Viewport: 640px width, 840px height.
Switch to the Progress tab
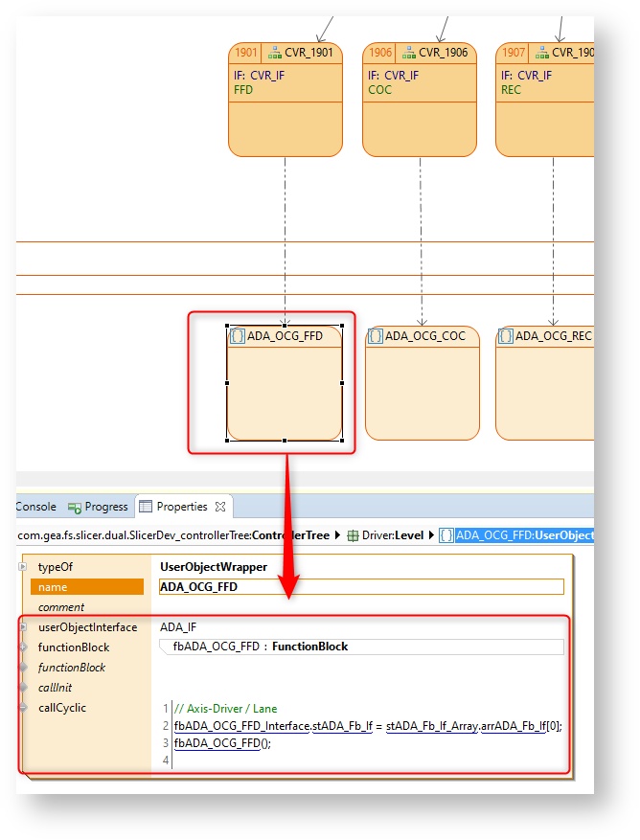105,507
